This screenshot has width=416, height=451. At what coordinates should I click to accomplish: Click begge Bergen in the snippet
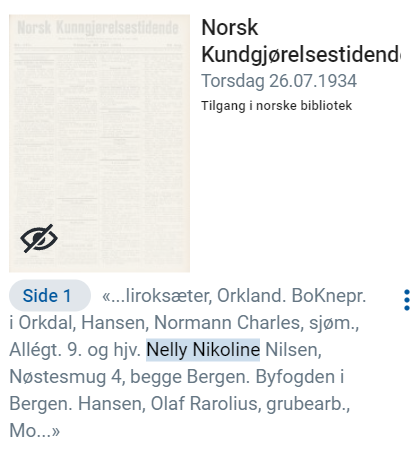click(x=190, y=377)
